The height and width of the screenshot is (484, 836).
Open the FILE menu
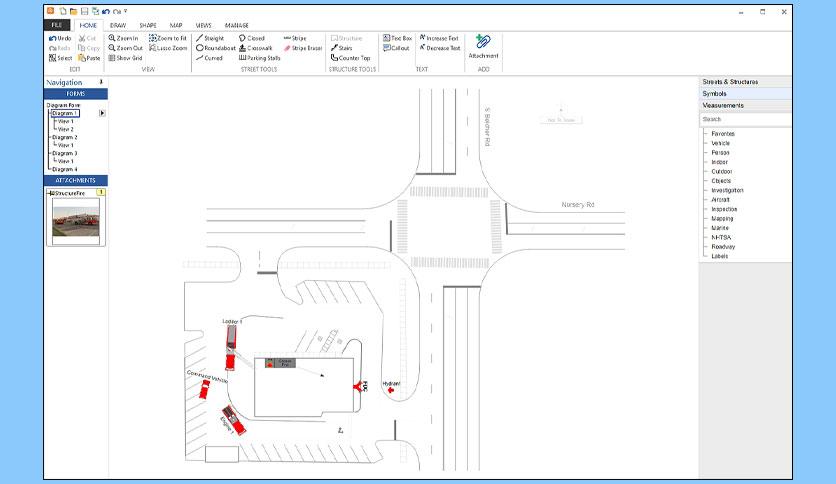57,25
